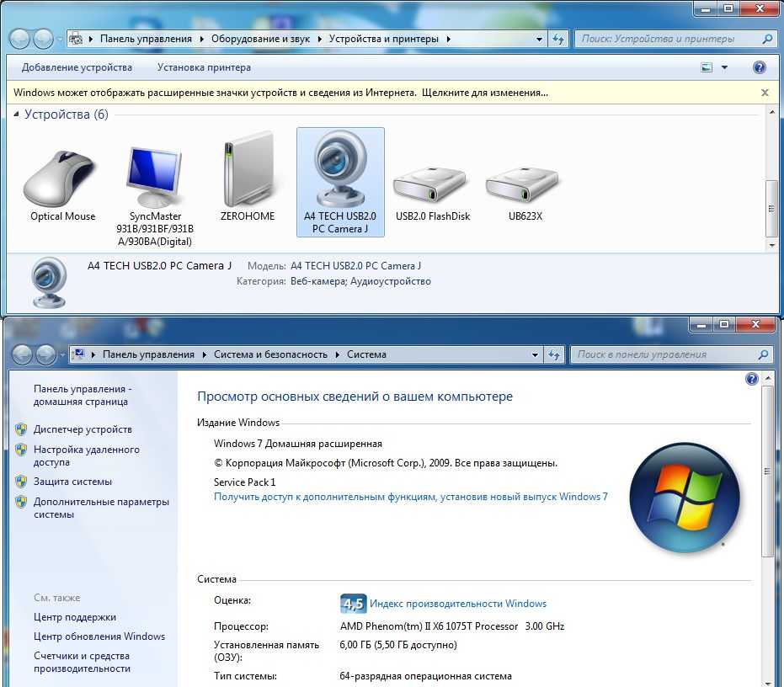Click Добавление устройства in the toolbar
The width and height of the screenshot is (784, 687).
[77, 67]
